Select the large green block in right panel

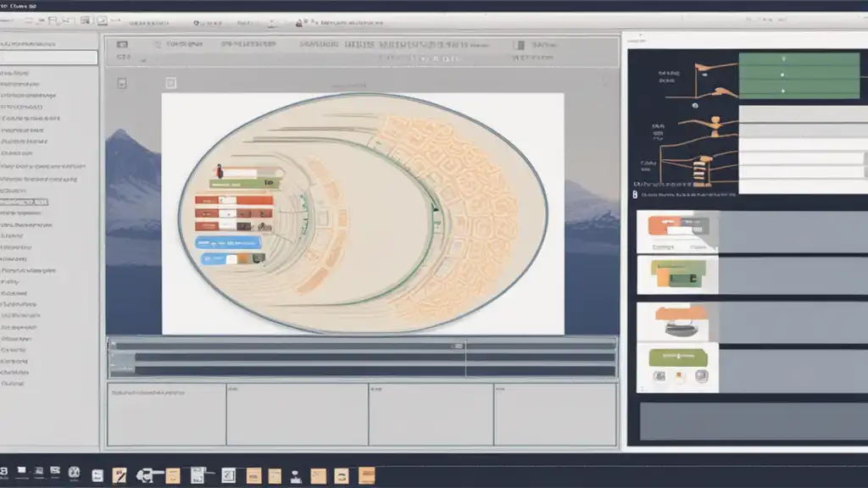[x=798, y=75]
